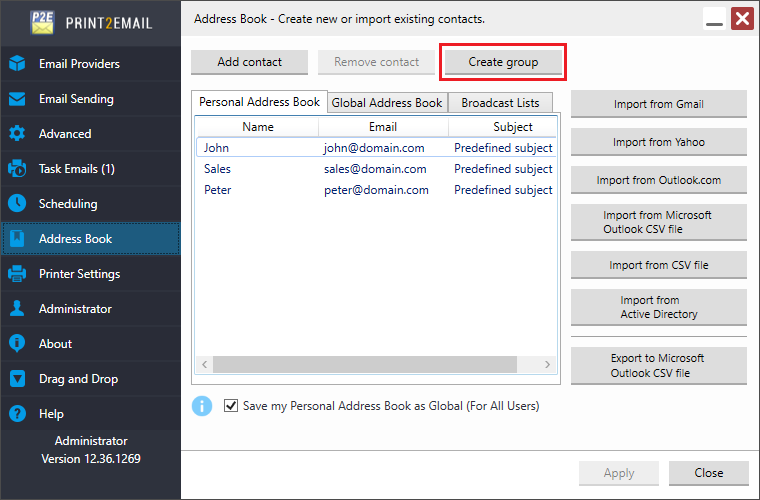Image resolution: width=760 pixels, height=500 pixels.
Task: Click the Create group button
Action: pos(503,62)
